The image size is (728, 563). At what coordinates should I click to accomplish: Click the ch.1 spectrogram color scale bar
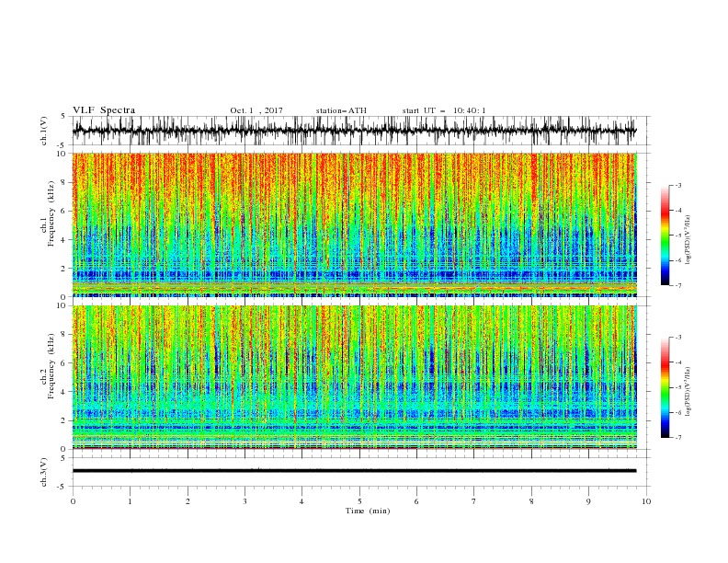pos(665,236)
